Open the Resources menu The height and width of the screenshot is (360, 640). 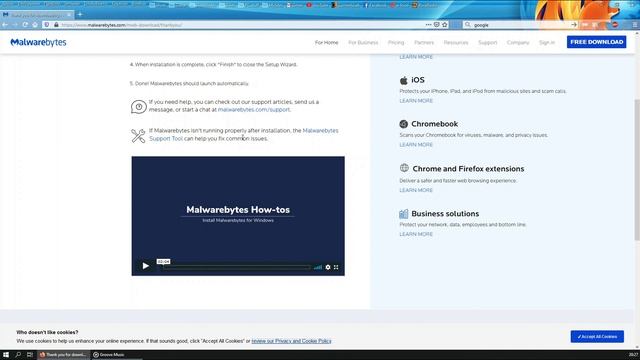tap(456, 42)
